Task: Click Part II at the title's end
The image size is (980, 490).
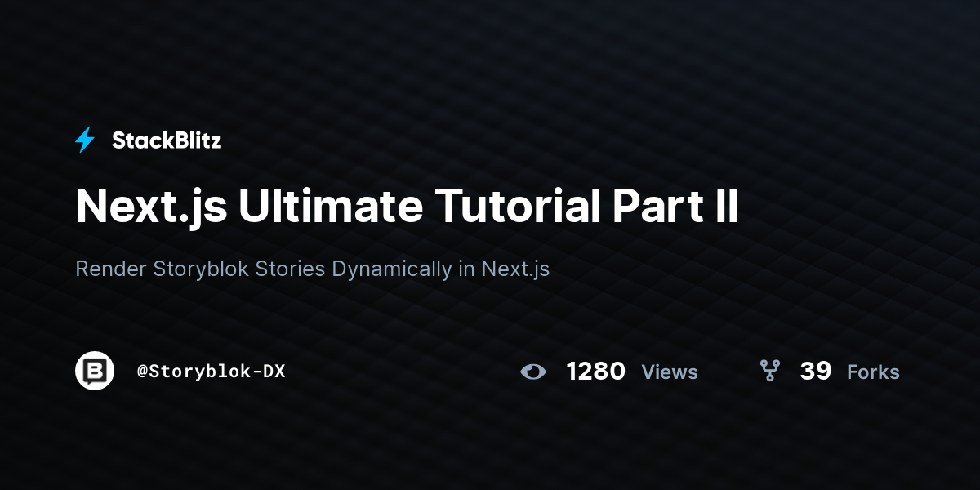Action: pos(675,207)
